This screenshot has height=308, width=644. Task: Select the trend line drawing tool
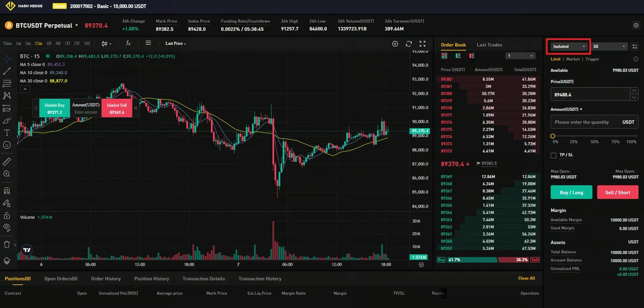(x=7, y=70)
